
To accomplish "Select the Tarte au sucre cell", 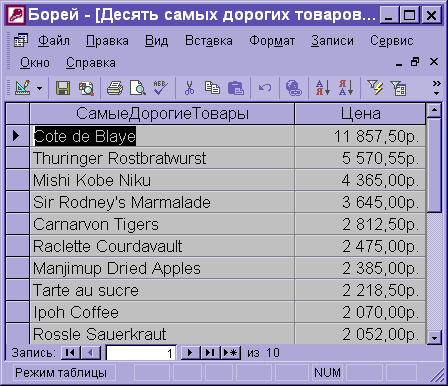I will pos(162,290).
